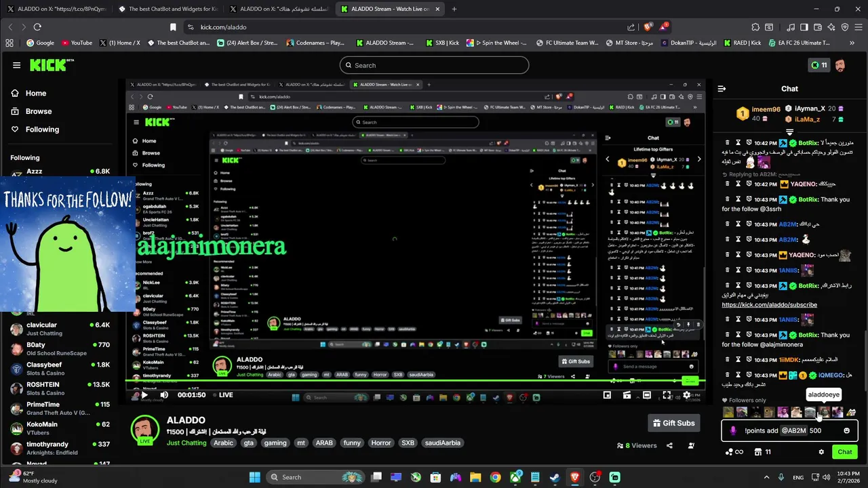Select the saudiAarbia tag

442,443
